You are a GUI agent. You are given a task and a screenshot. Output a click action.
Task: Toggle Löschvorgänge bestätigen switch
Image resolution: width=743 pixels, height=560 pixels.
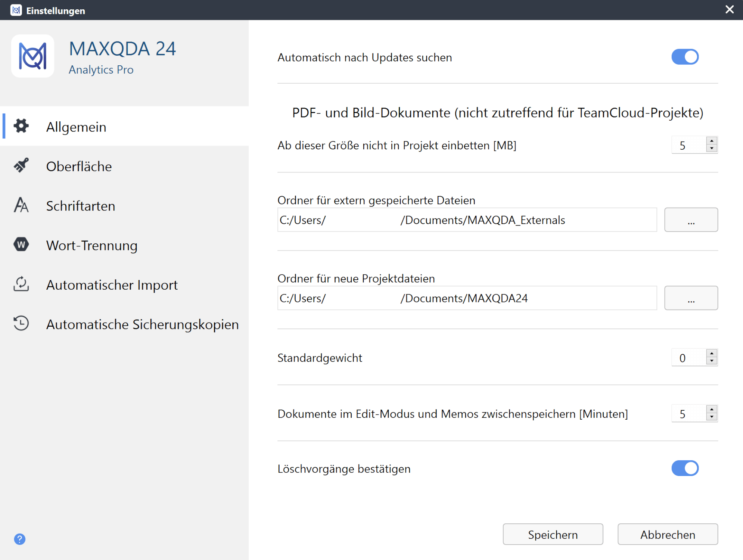pos(685,468)
